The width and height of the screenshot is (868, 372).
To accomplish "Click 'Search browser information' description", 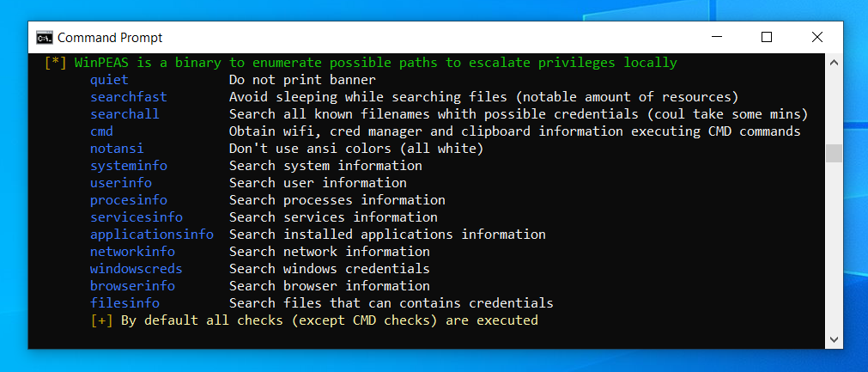I will (330, 286).
